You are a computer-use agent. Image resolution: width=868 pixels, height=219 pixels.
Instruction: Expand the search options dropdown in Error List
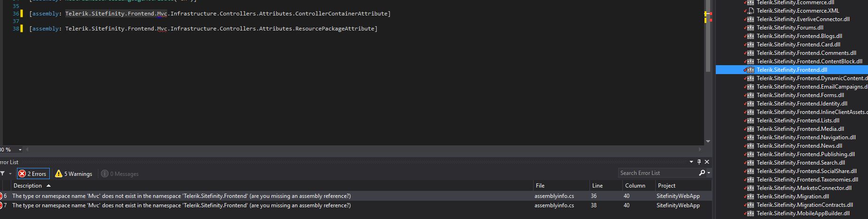709,173
